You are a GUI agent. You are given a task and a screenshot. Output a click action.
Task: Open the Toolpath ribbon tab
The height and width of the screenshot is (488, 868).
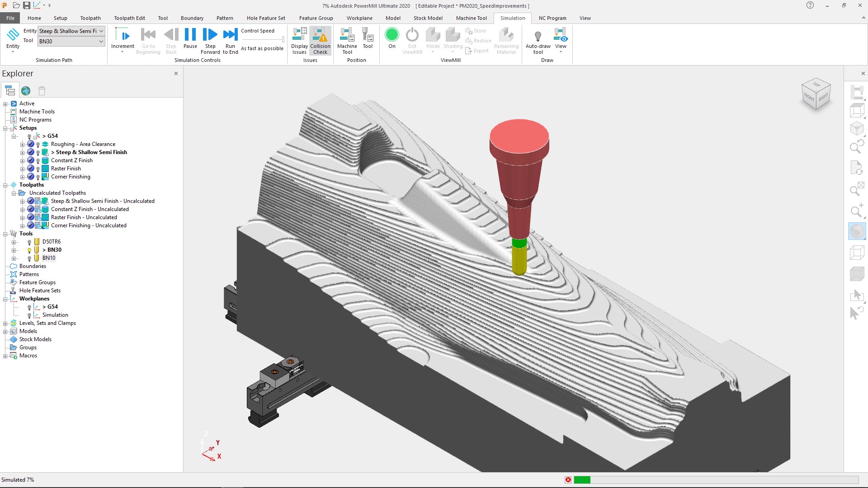pos(90,18)
